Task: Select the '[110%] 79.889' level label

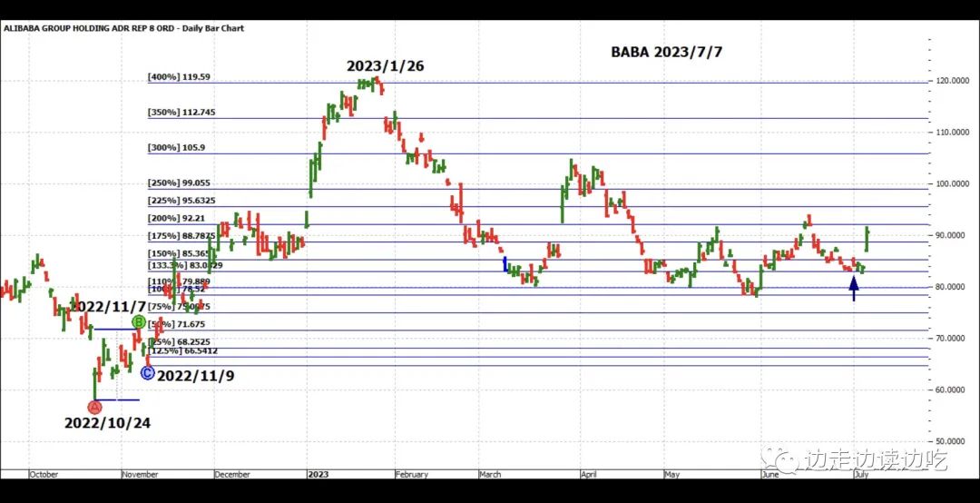Action: 179,282
